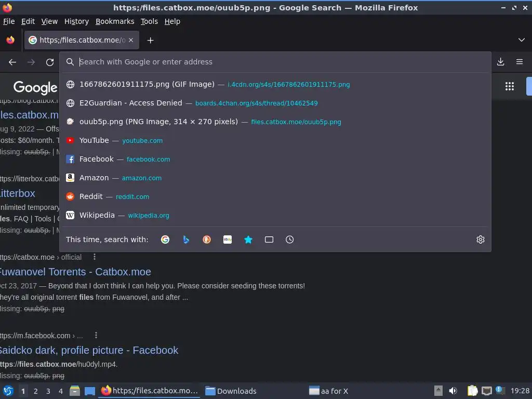The height and width of the screenshot is (399, 532).
Task: Reload the current page
Action: tap(50, 62)
